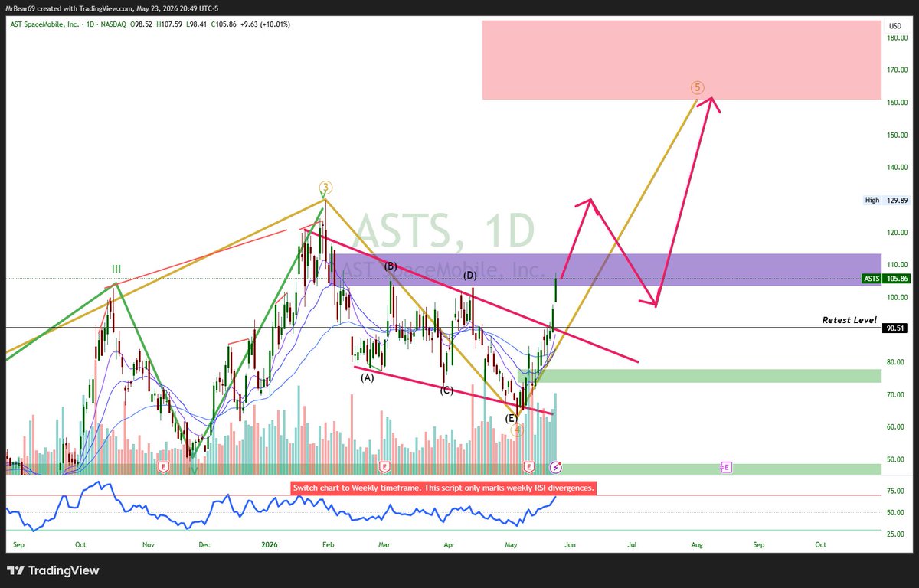Click the 60.00 price axis label

pyautogui.click(x=898, y=426)
